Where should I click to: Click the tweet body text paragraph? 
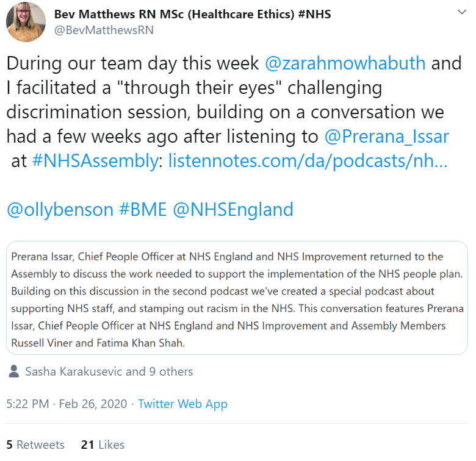[234, 137]
